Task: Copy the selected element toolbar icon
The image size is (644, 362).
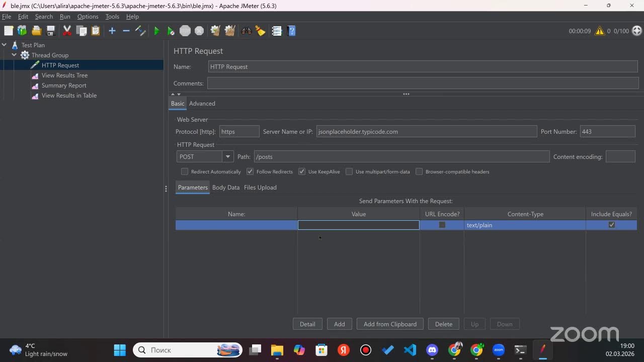Action: (x=82, y=31)
